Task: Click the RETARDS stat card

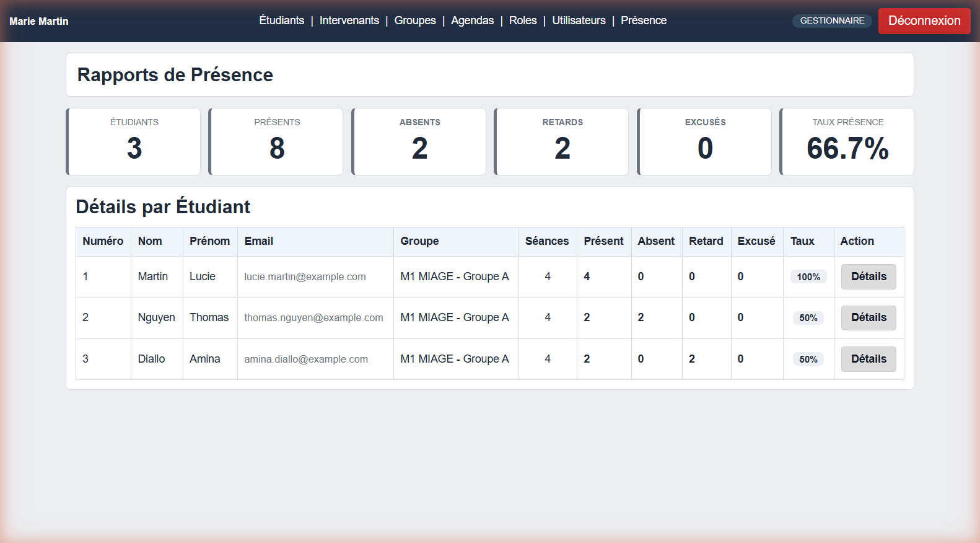Action: 562,142
